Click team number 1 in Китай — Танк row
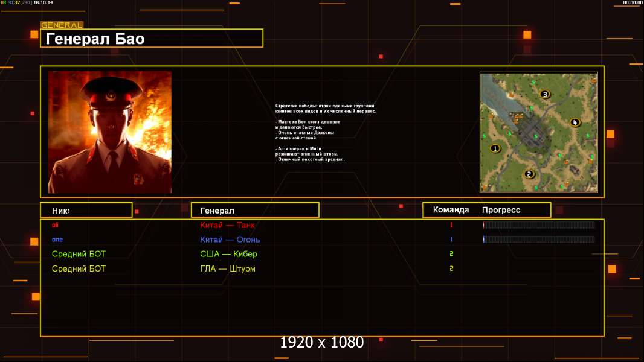The image size is (644, 362). tap(451, 224)
